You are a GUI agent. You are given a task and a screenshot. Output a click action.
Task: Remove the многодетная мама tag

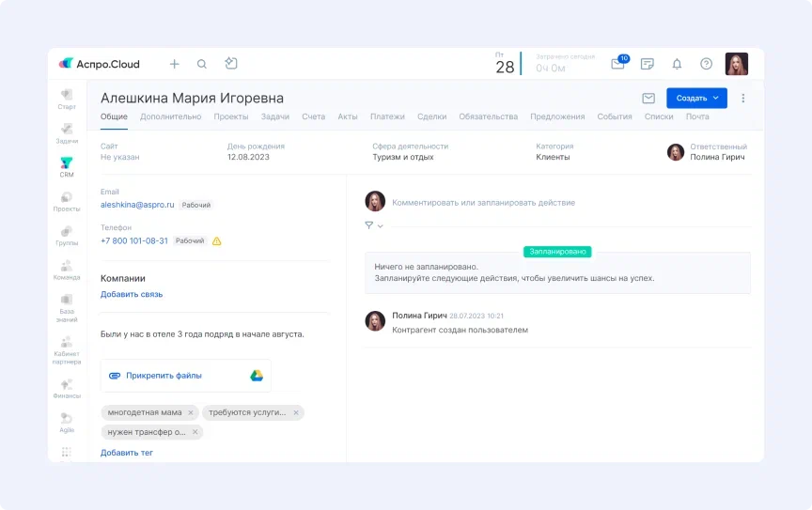coord(191,412)
